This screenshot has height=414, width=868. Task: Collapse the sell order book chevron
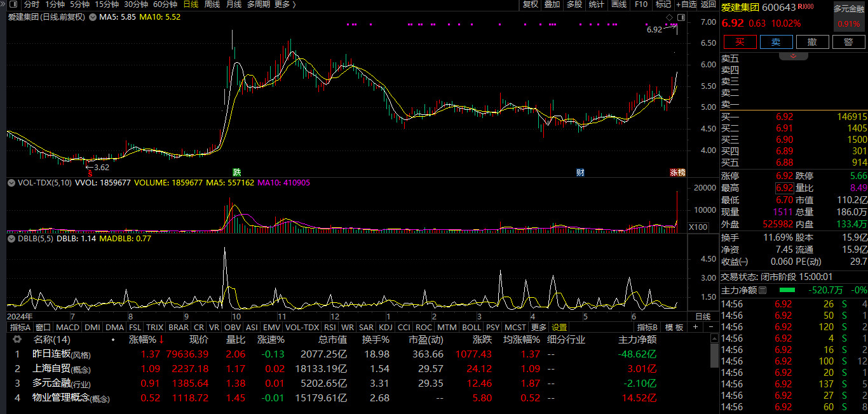point(794,56)
